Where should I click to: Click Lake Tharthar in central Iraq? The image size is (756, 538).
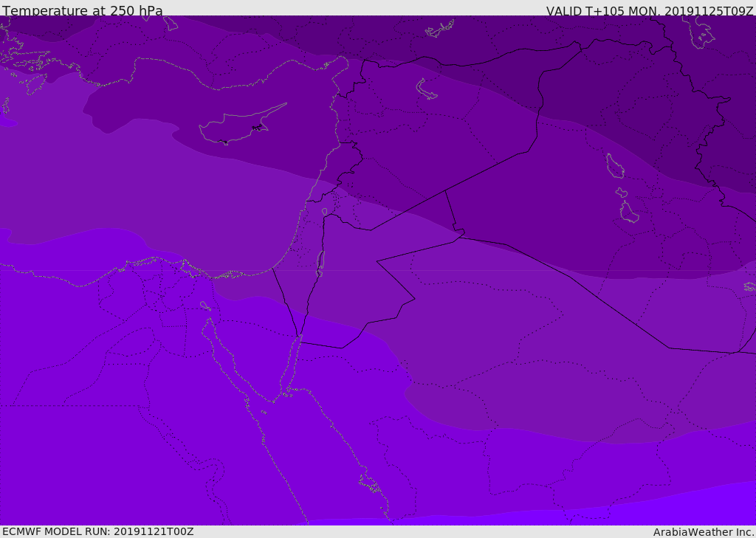pos(614,166)
